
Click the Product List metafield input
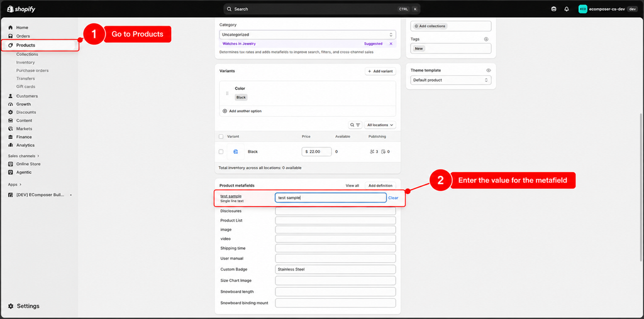click(x=336, y=220)
